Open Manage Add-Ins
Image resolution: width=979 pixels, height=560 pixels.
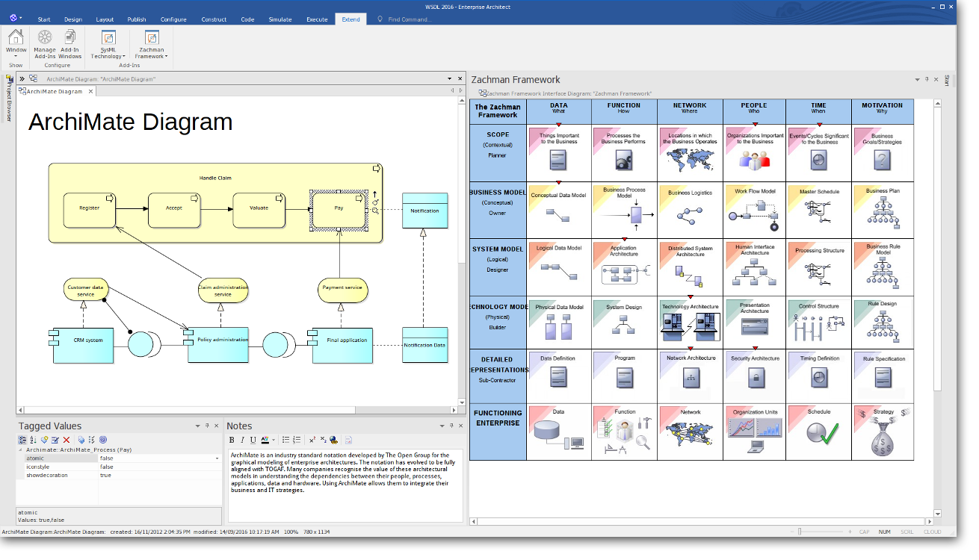click(45, 44)
